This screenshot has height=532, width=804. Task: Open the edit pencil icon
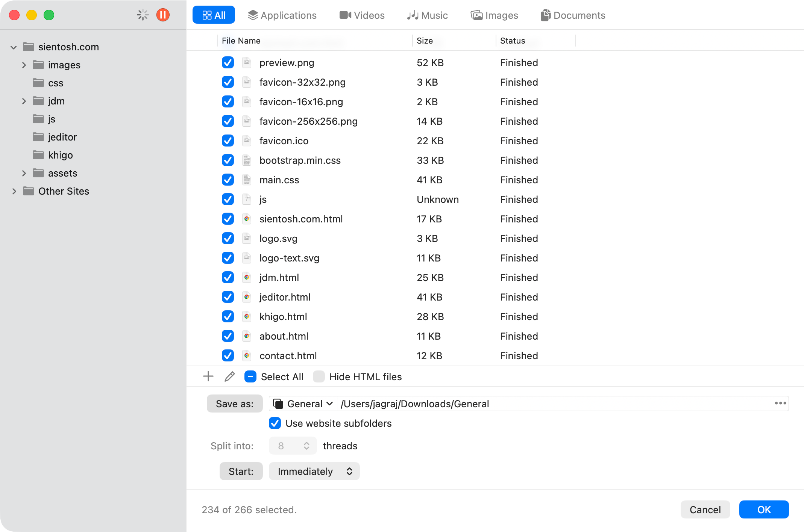point(229,376)
